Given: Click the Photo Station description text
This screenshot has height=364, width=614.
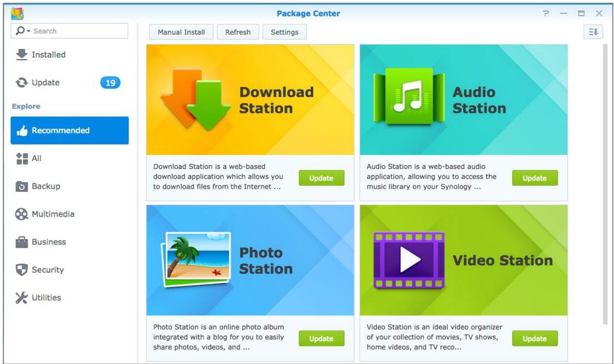Looking at the screenshot, I should pyautogui.click(x=219, y=337).
